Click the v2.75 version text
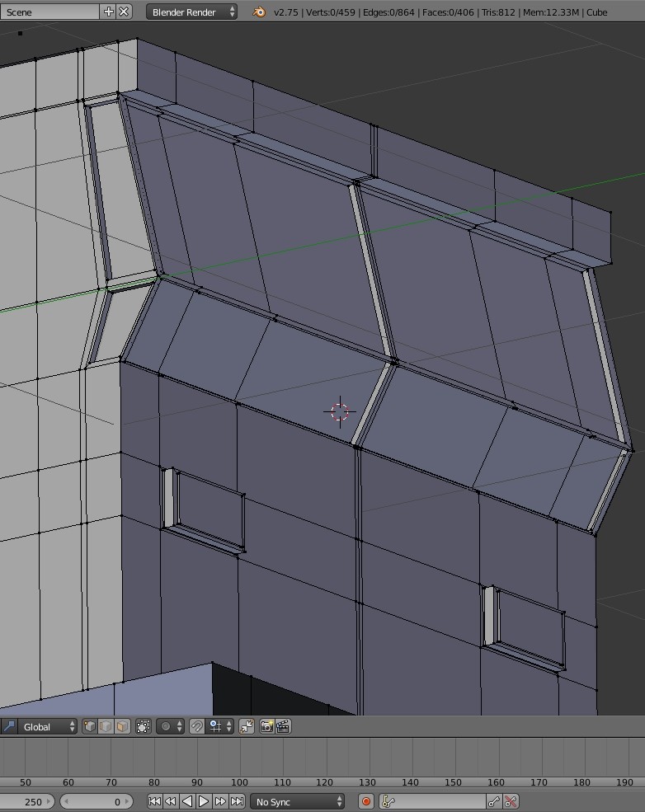645x812 pixels. (x=286, y=12)
